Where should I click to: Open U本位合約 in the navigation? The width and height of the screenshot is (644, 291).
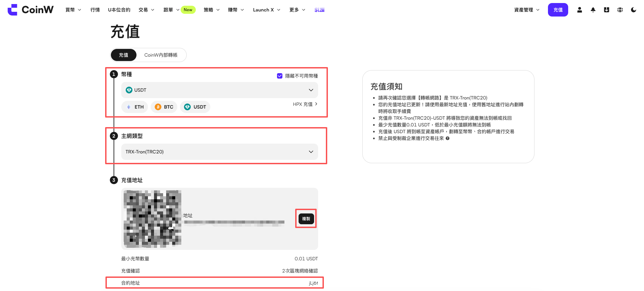point(119,10)
